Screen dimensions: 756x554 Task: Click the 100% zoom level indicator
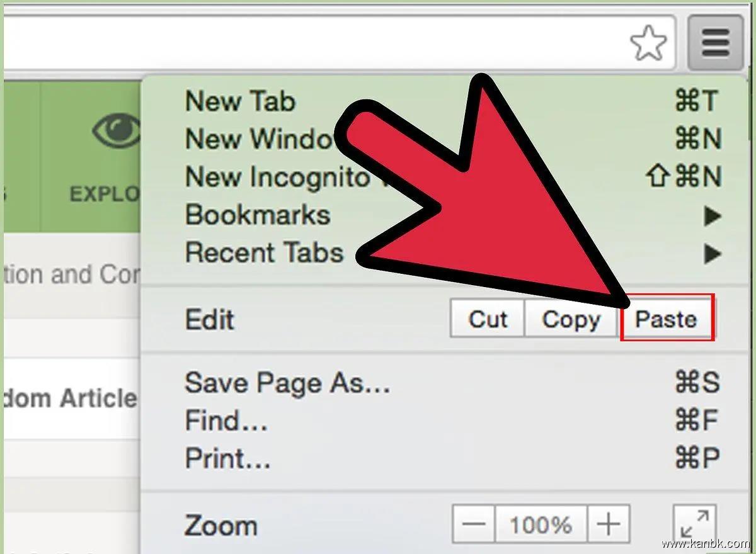[541, 524]
